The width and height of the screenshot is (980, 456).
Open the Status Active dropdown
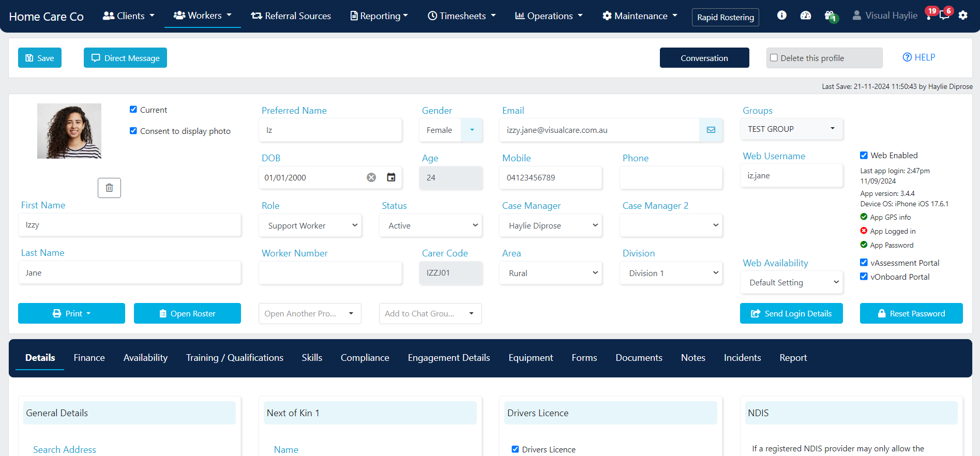[431, 225]
